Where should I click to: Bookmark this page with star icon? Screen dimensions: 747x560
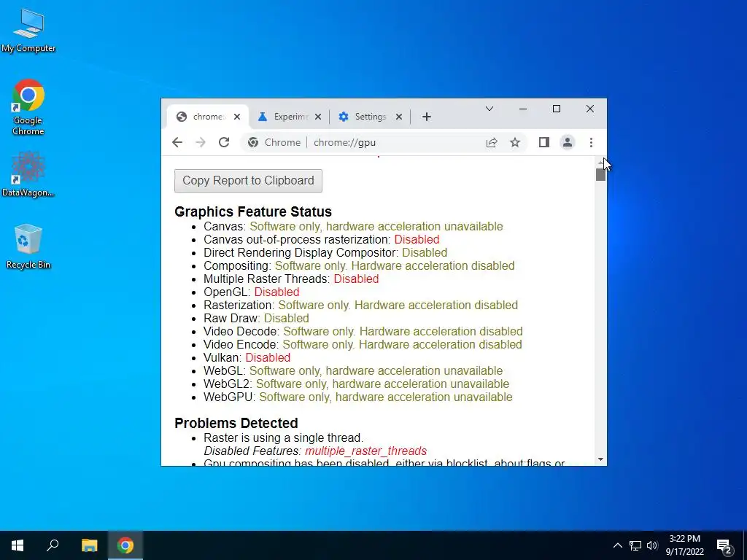[515, 142]
